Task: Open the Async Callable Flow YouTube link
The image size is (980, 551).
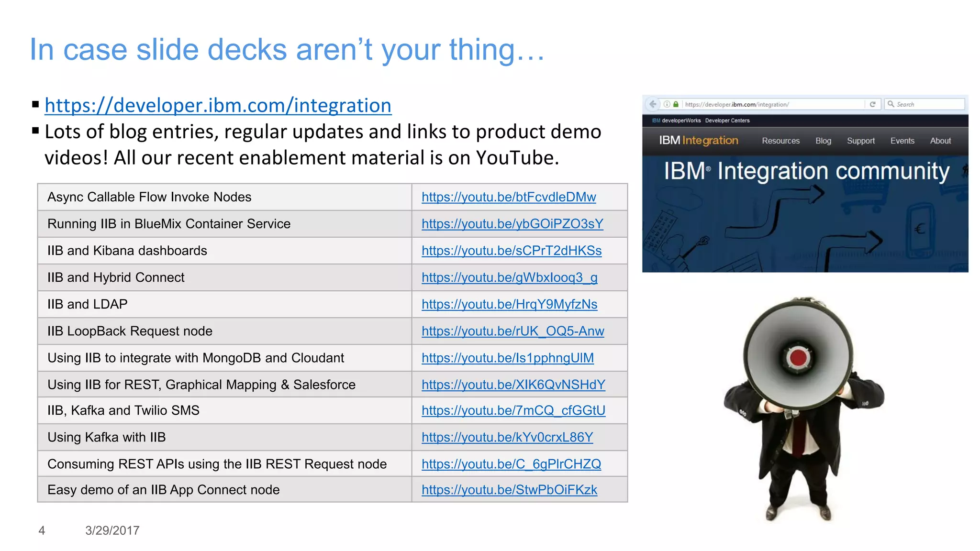Action: coord(508,197)
